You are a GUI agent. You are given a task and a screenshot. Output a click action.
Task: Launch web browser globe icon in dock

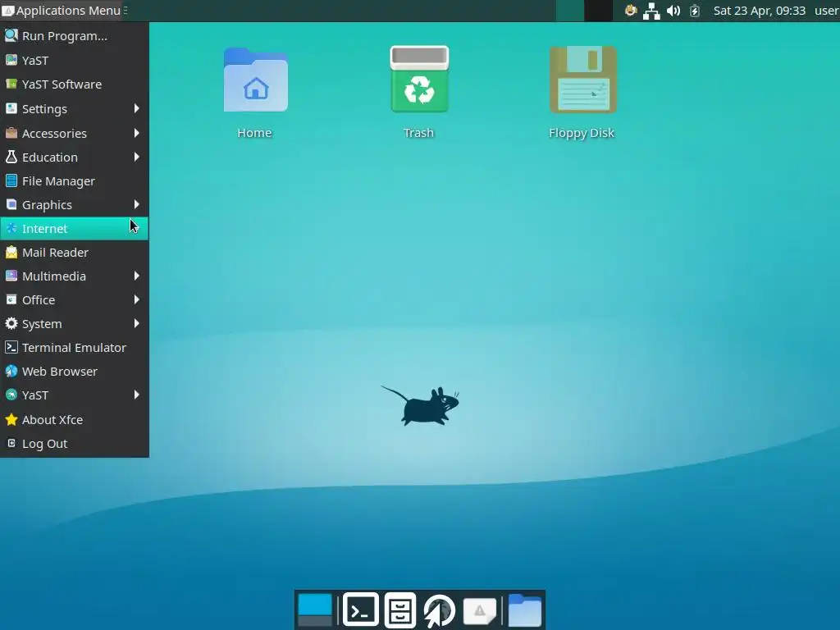click(x=440, y=610)
